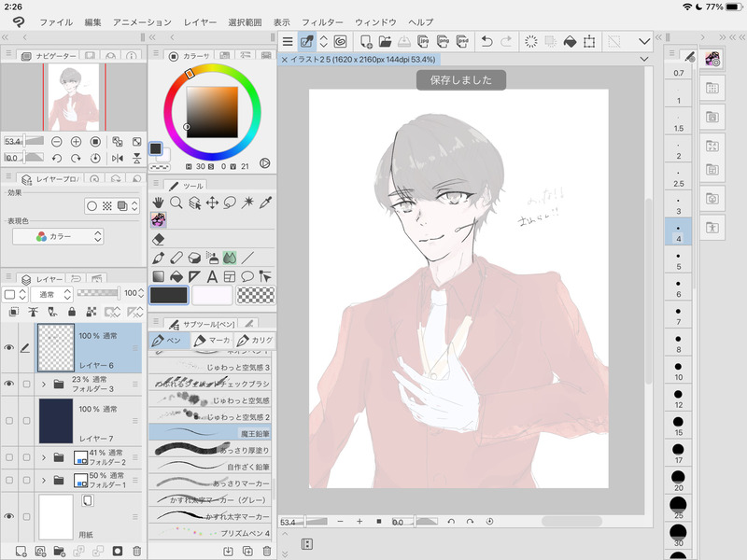The height and width of the screenshot is (560, 747).
Task: Switch to the マーカー sub tool tab
Action: coord(213,340)
